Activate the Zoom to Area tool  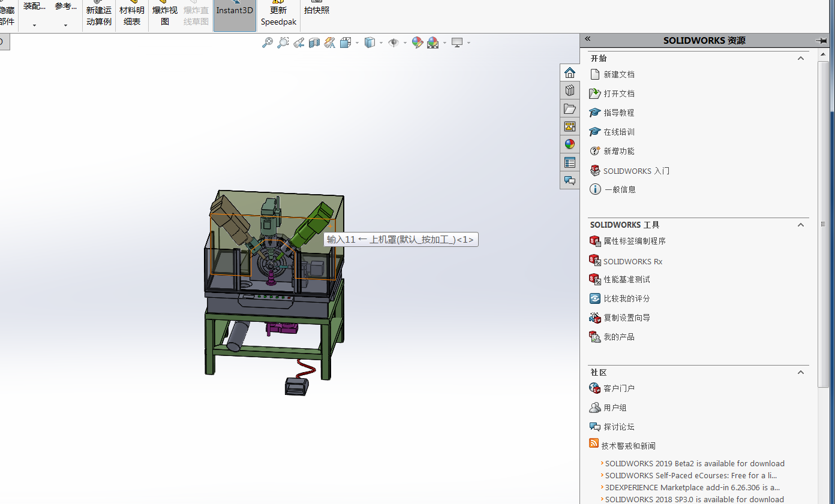point(283,43)
